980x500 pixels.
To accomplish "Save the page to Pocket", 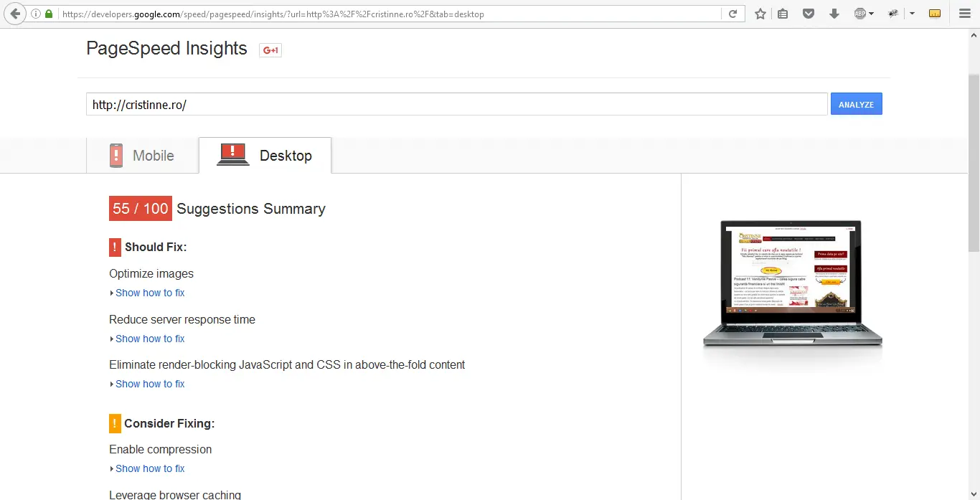I will point(809,14).
